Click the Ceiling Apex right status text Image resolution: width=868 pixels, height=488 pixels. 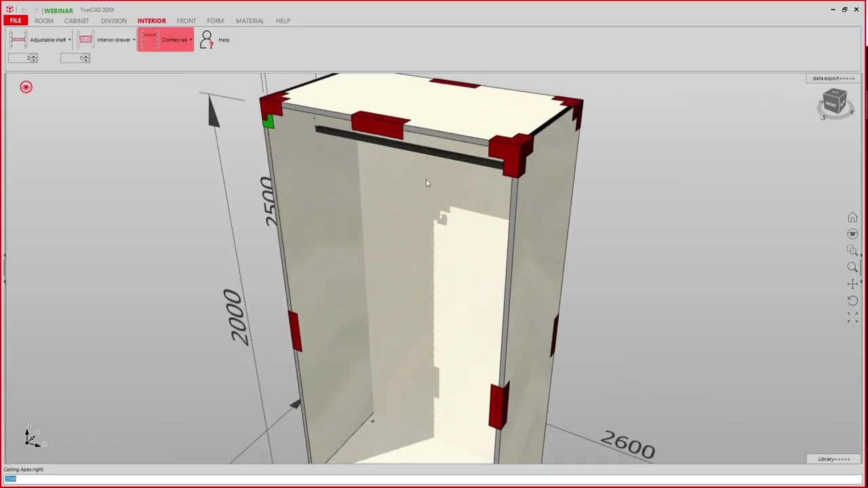tap(24, 469)
